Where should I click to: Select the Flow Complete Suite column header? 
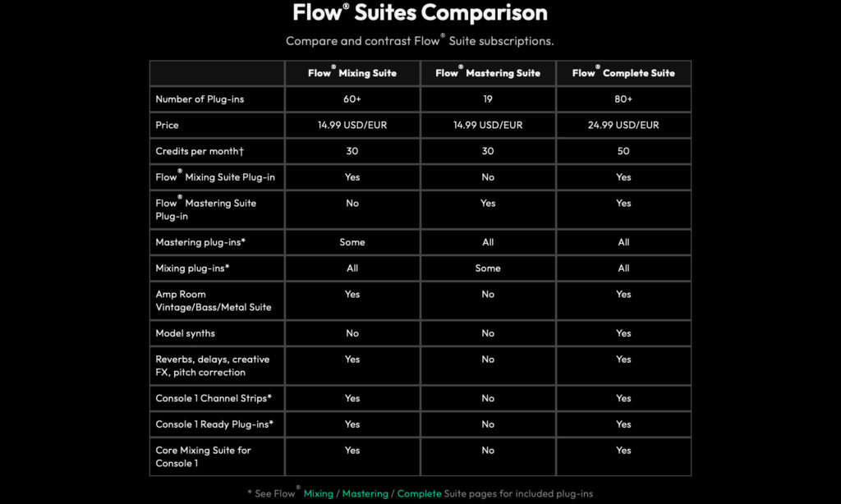coord(623,73)
